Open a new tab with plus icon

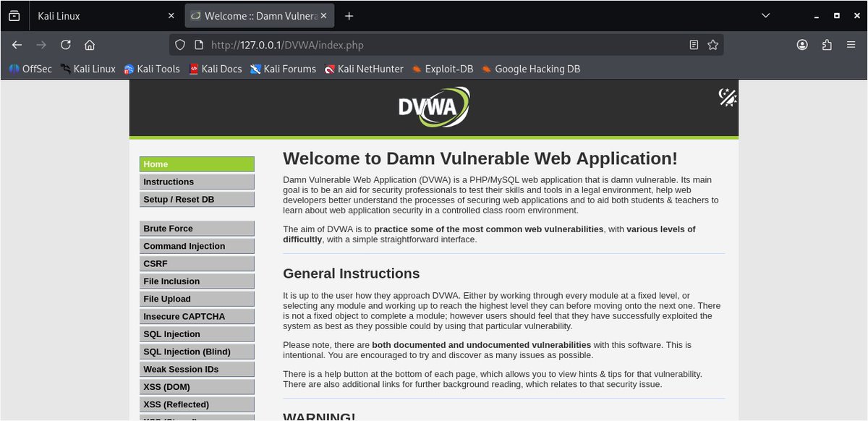(x=349, y=15)
